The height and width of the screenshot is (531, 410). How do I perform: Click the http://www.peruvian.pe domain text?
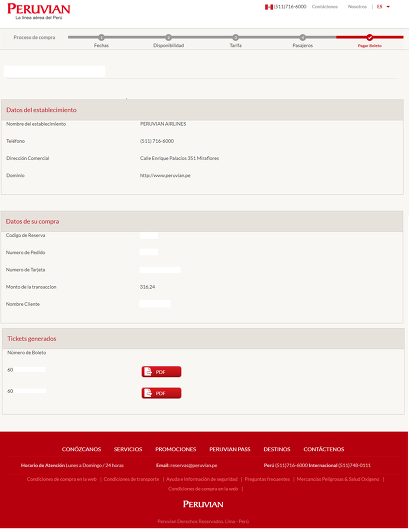pyautogui.click(x=165, y=175)
